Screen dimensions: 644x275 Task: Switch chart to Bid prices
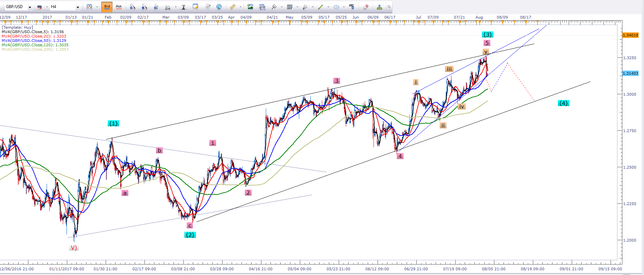pyautogui.click(x=107, y=7)
